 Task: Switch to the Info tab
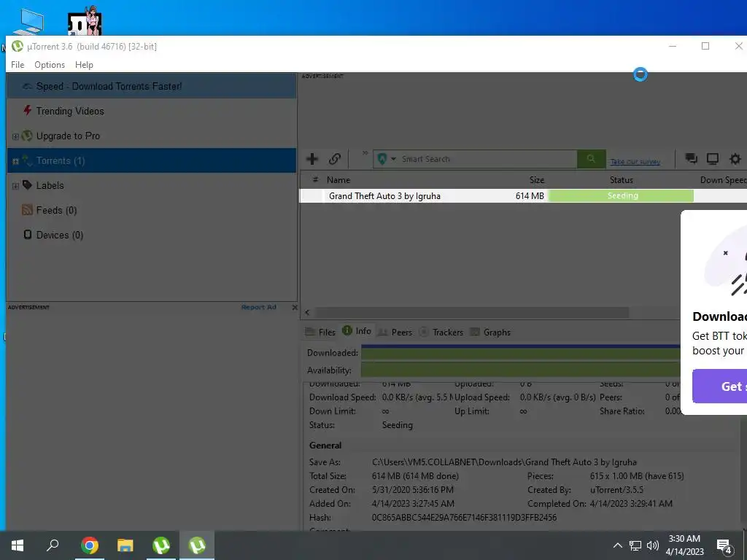(357, 331)
